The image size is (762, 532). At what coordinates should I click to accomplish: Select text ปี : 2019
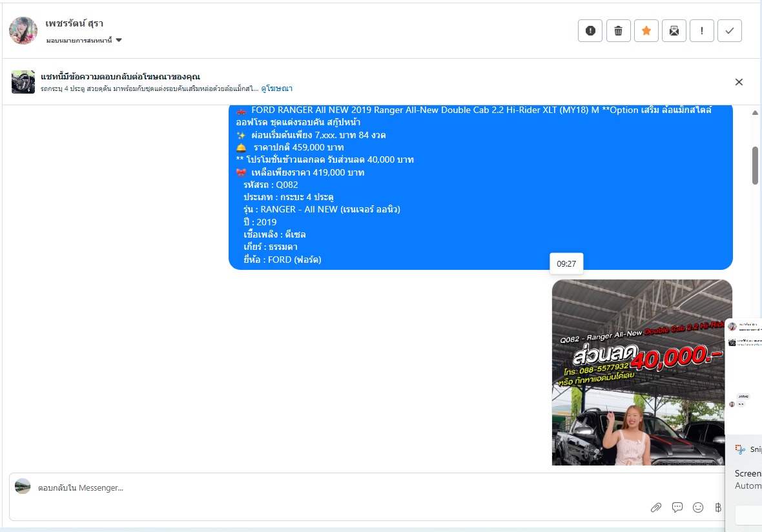point(260,222)
